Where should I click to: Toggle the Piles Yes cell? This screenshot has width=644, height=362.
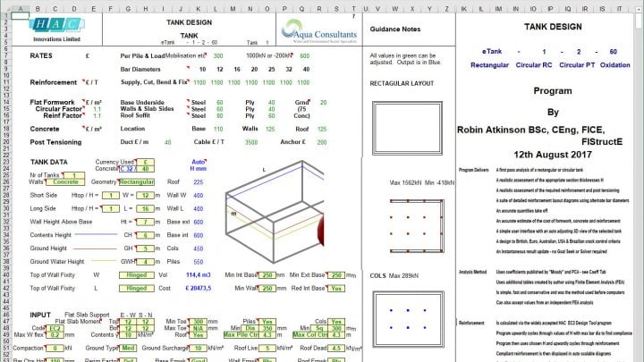point(267,322)
